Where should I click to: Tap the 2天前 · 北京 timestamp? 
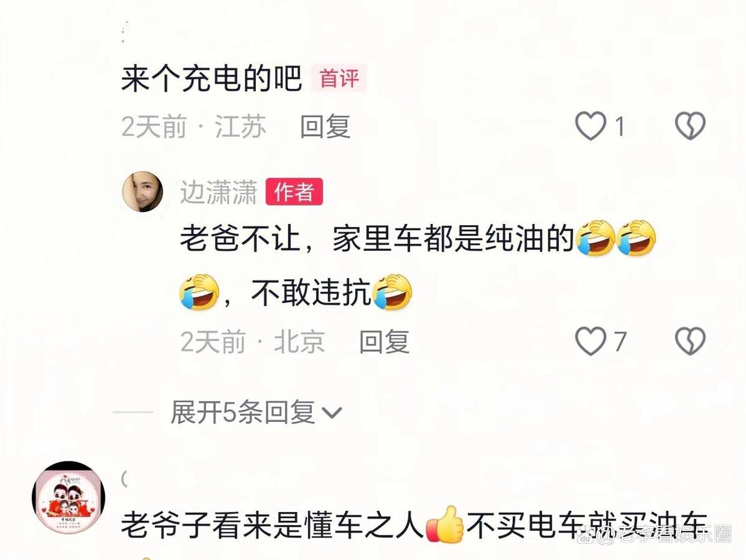252,342
